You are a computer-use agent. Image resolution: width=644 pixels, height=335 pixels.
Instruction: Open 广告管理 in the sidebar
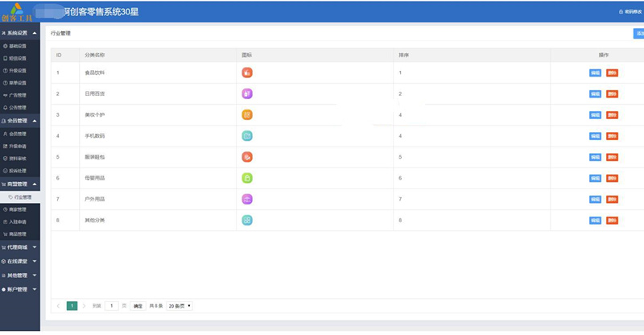(18, 95)
